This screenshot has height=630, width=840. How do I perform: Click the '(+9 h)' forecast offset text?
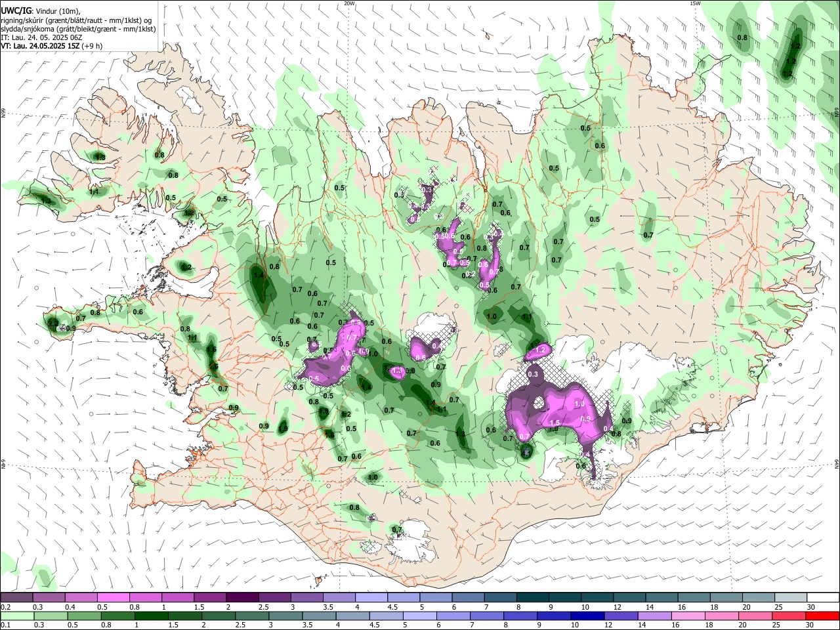(x=93, y=46)
